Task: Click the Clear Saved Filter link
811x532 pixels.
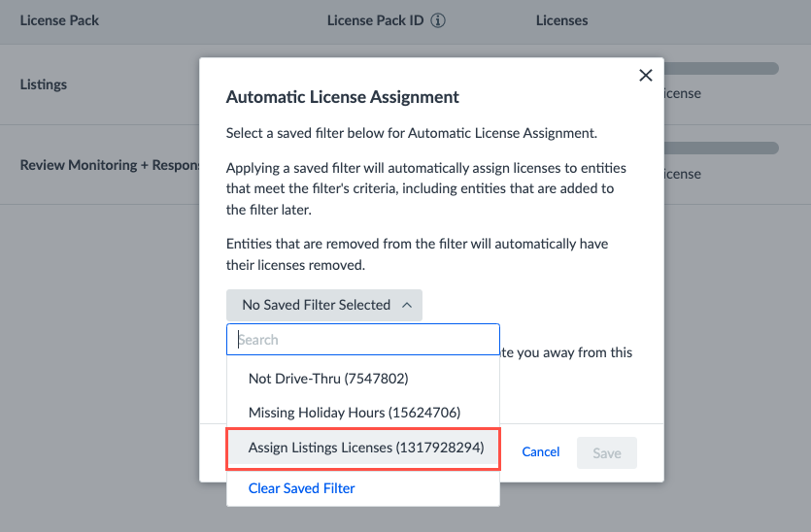Action: click(x=301, y=488)
